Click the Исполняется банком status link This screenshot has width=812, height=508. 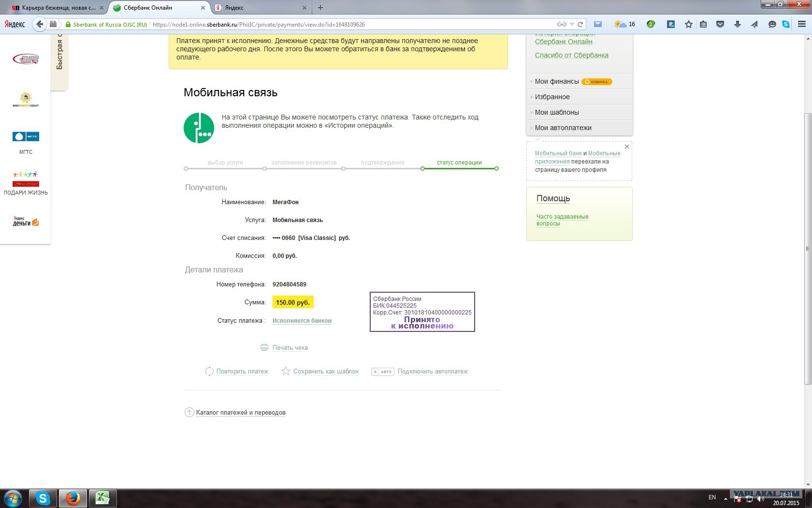pos(302,321)
